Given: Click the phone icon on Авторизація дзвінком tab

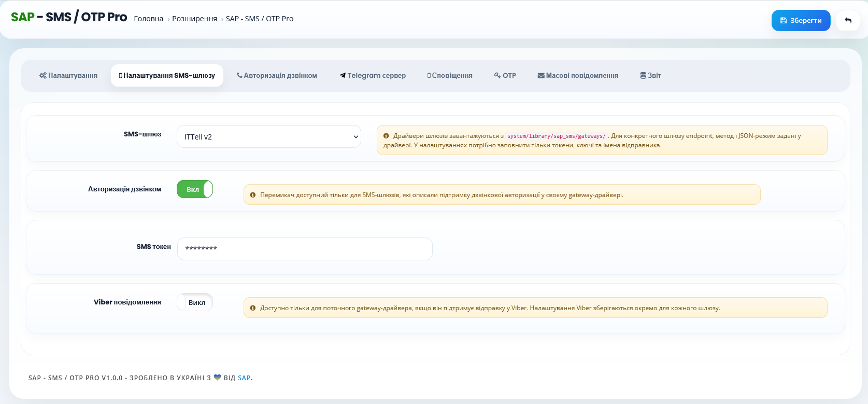Looking at the screenshot, I should pyautogui.click(x=239, y=75).
